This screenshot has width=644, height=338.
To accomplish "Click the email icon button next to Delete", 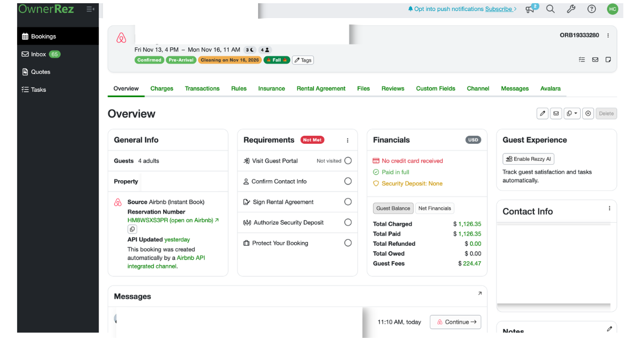I will [556, 113].
